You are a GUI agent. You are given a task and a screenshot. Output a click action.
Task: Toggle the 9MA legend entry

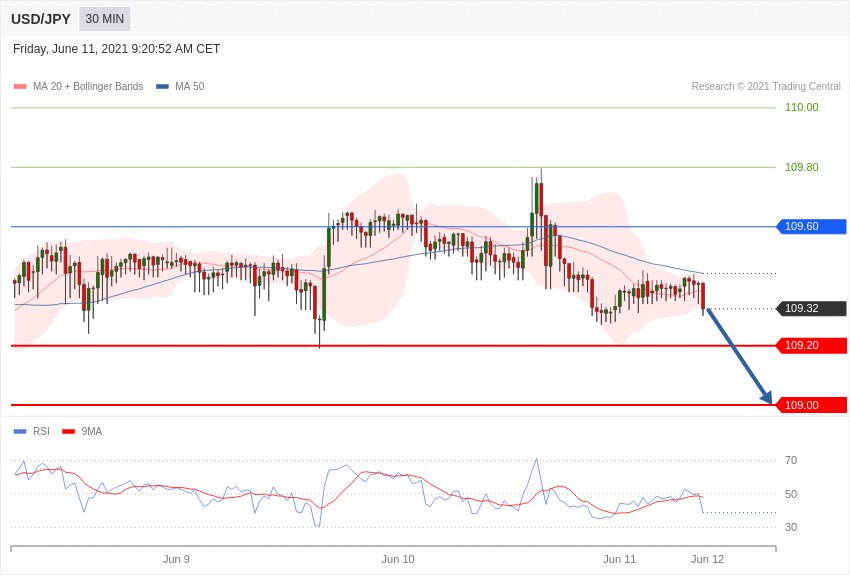(x=82, y=431)
